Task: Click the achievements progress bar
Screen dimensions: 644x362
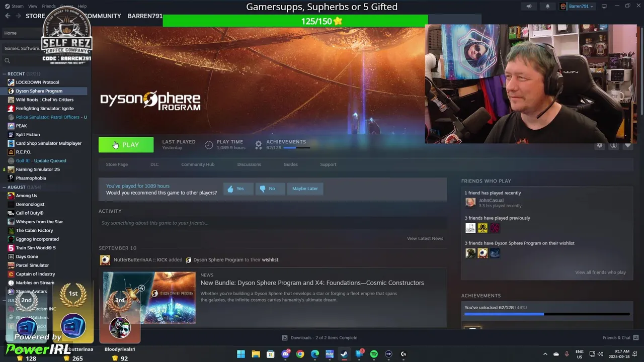Action: [x=296, y=148]
